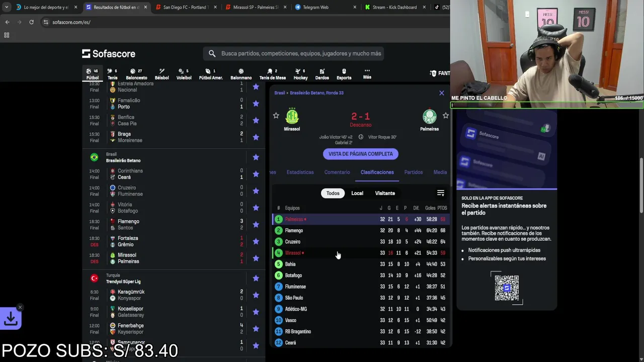This screenshot has width=644, height=362.
Task: Open the Balonmano sport category
Action: (x=241, y=74)
